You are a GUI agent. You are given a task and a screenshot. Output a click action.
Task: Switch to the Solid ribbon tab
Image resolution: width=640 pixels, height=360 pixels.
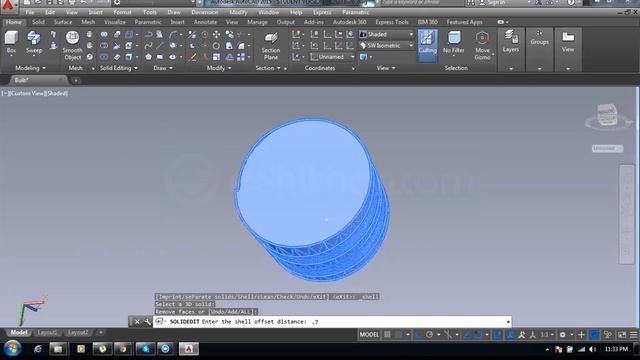click(38, 22)
